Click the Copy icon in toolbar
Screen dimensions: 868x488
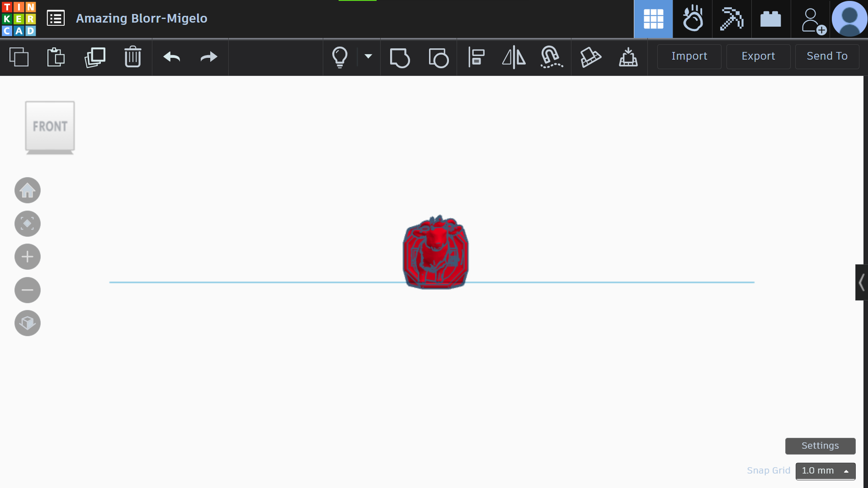[x=19, y=57]
